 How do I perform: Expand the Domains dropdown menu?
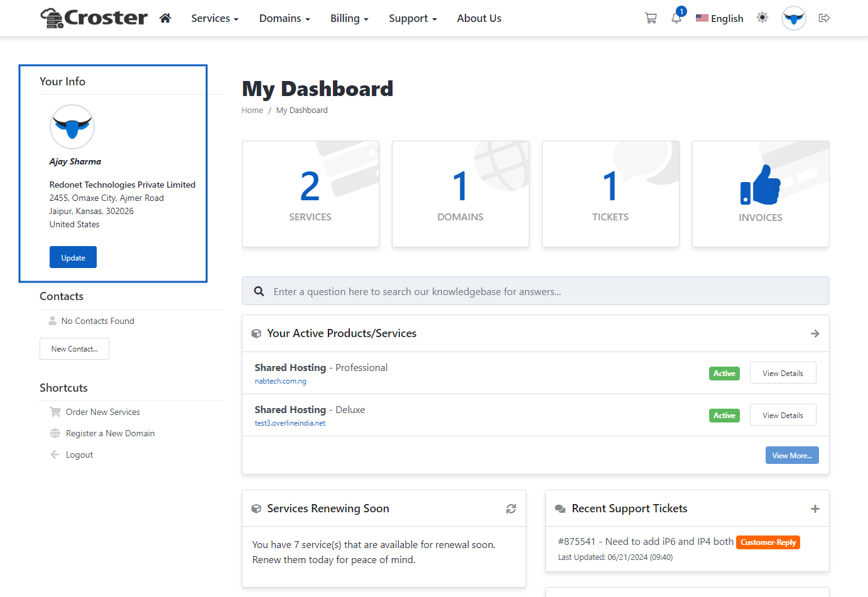(x=285, y=18)
